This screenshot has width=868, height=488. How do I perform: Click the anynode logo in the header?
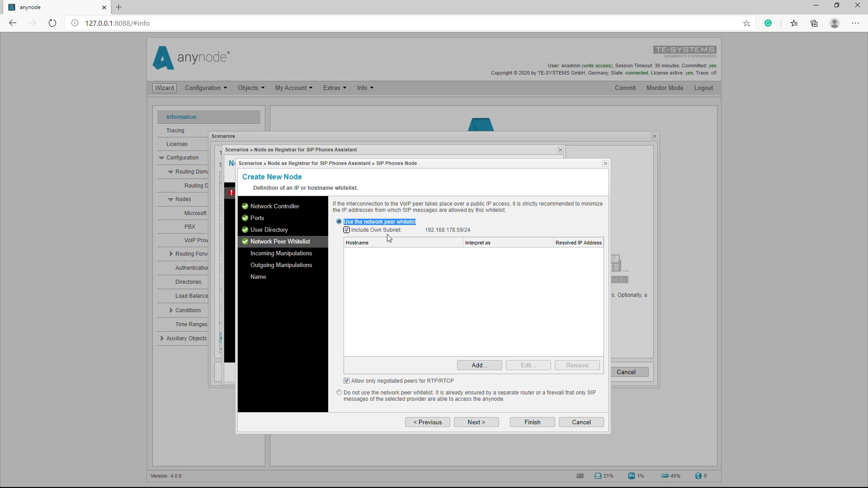[191, 57]
